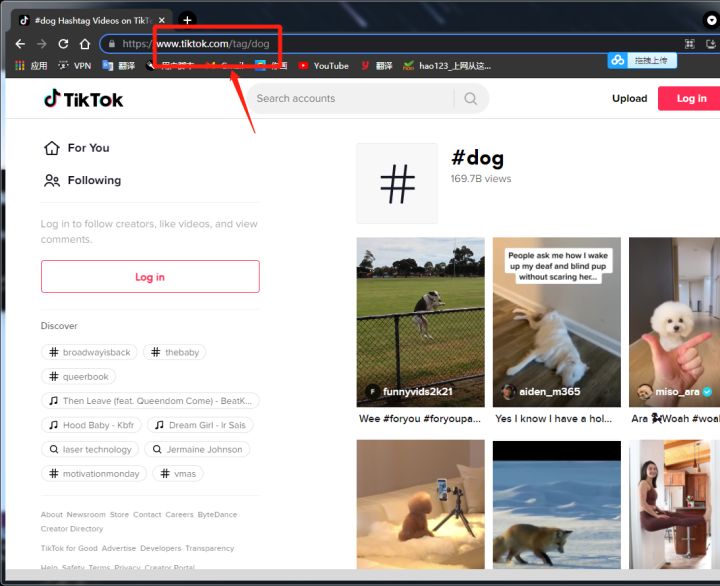Image resolution: width=720 pixels, height=586 pixels.
Task: Click the ByteDance footer link
Action: (x=217, y=514)
